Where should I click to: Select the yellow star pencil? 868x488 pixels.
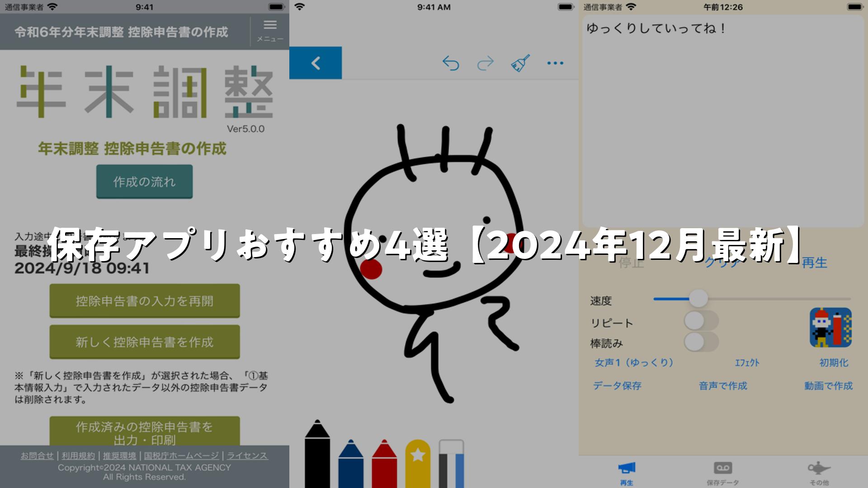pyautogui.click(x=418, y=464)
